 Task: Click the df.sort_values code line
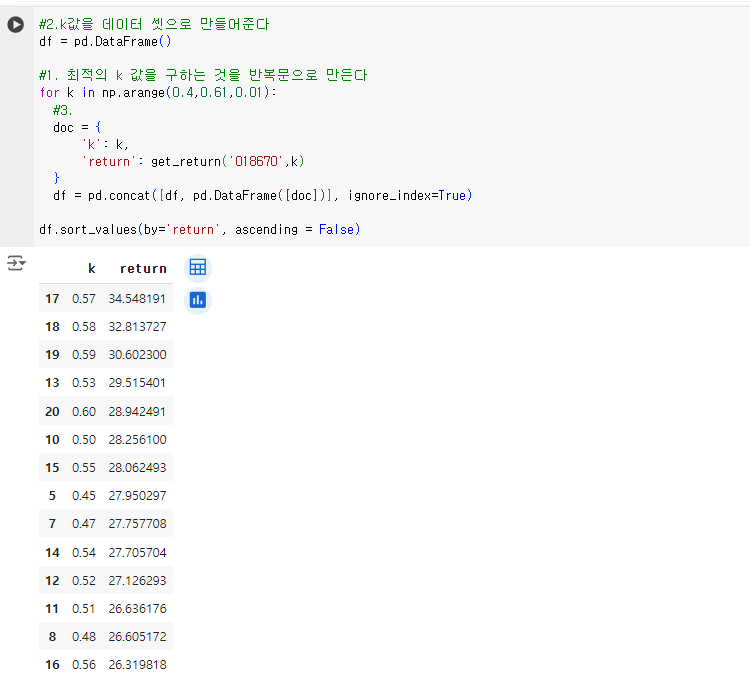point(199,230)
